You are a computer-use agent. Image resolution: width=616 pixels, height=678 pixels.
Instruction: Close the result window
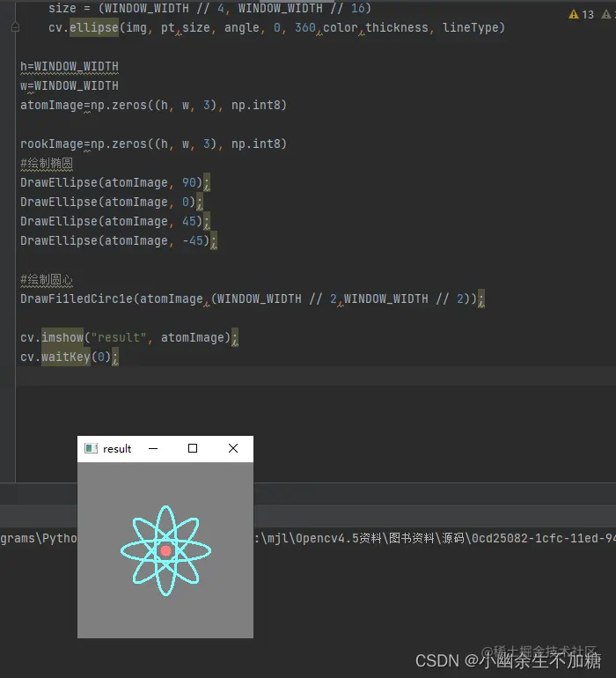coord(233,449)
